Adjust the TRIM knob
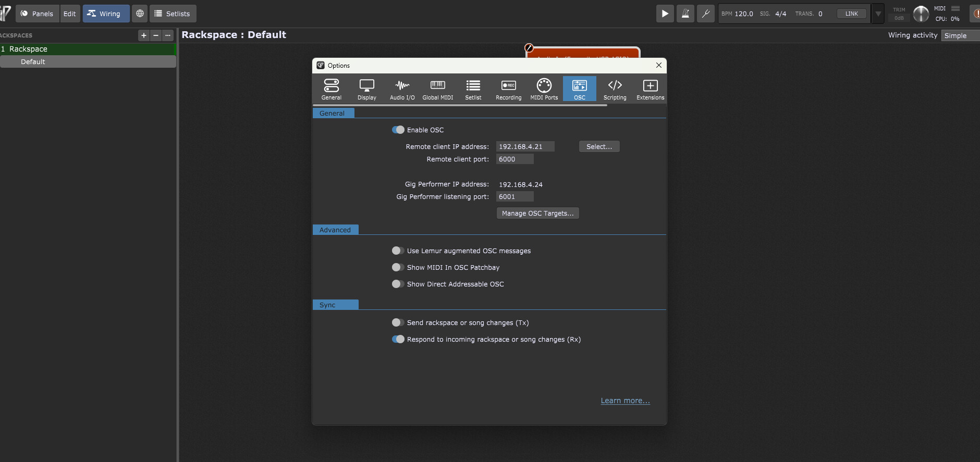The image size is (980, 462). pyautogui.click(x=921, y=14)
